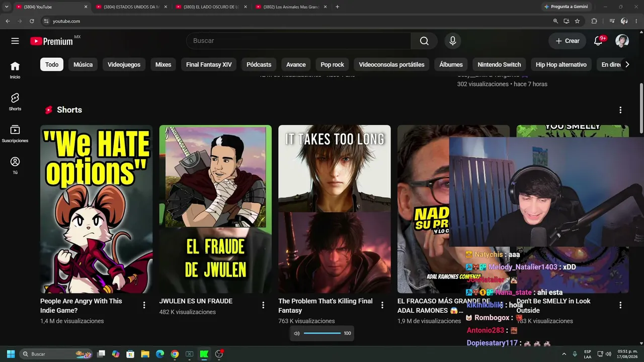Go back in browser history
644x362 pixels.
coord(8,21)
